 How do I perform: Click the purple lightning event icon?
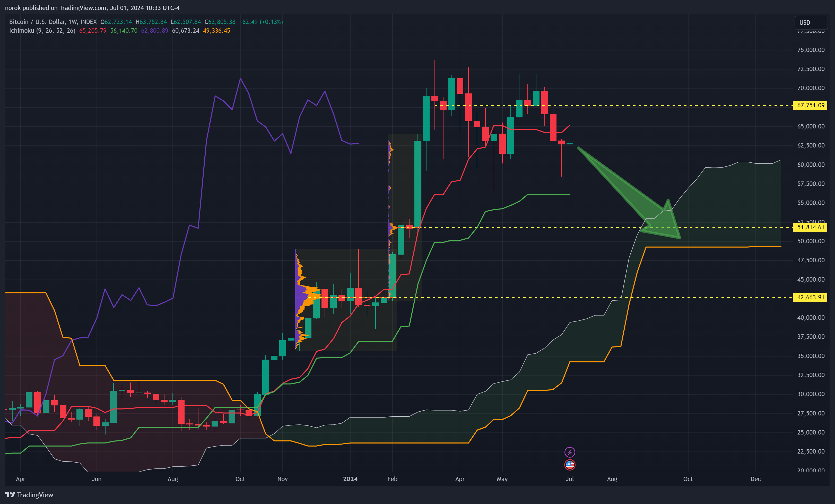pos(570,452)
